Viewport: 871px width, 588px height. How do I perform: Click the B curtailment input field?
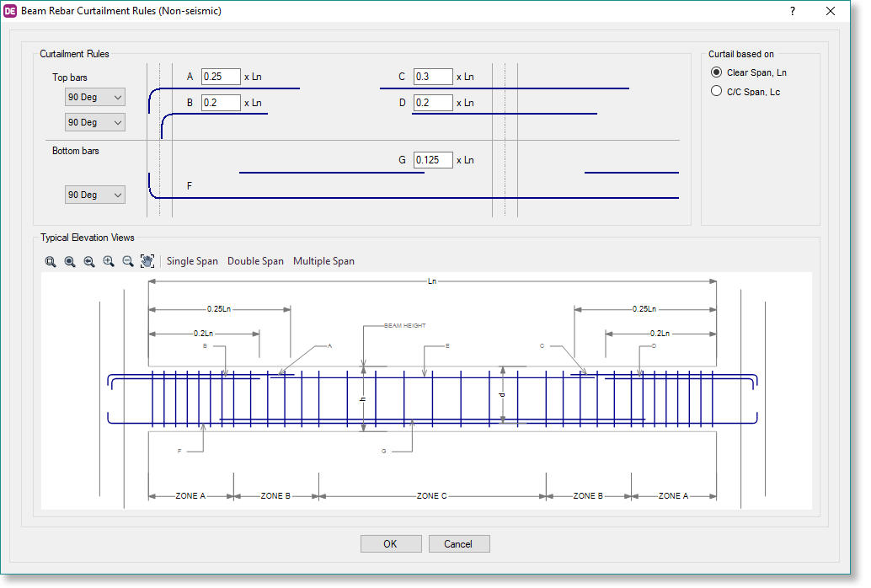tap(221, 103)
